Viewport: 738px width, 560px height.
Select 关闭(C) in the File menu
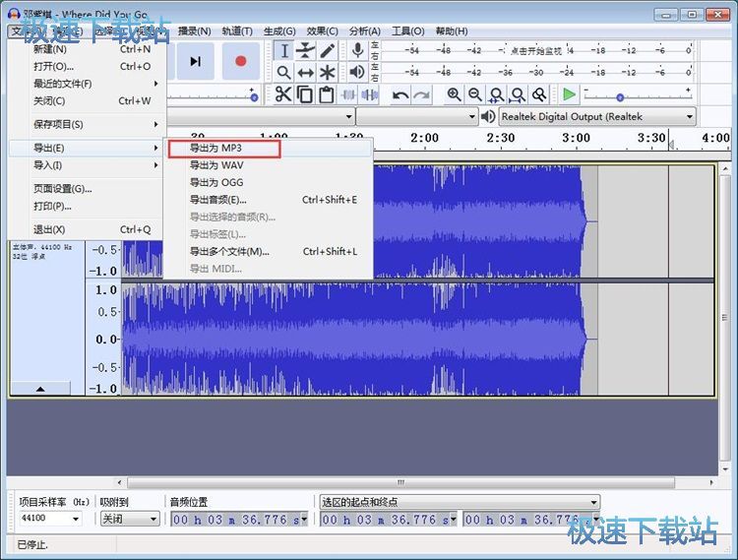(87, 100)
